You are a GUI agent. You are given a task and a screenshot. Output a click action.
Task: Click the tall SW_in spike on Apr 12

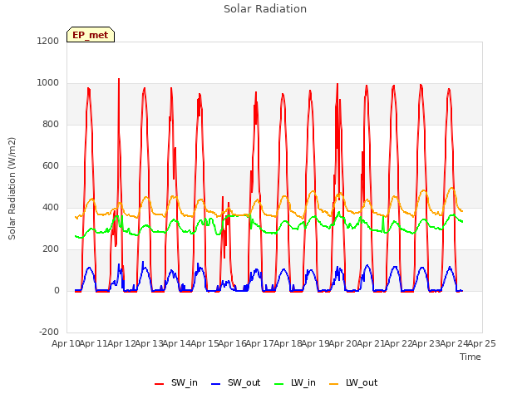pyautogui.click(x=119, y=80)
